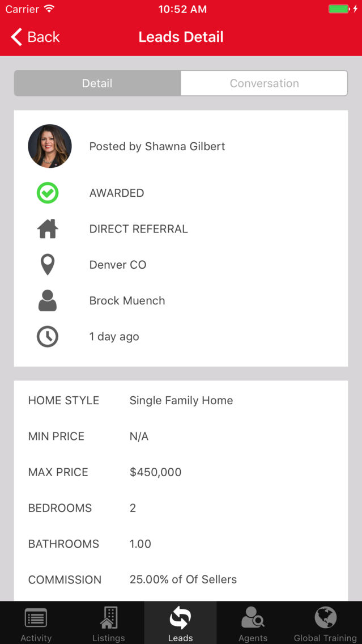
Task: Open the lead details section
Action: click(x=181, y=488)
